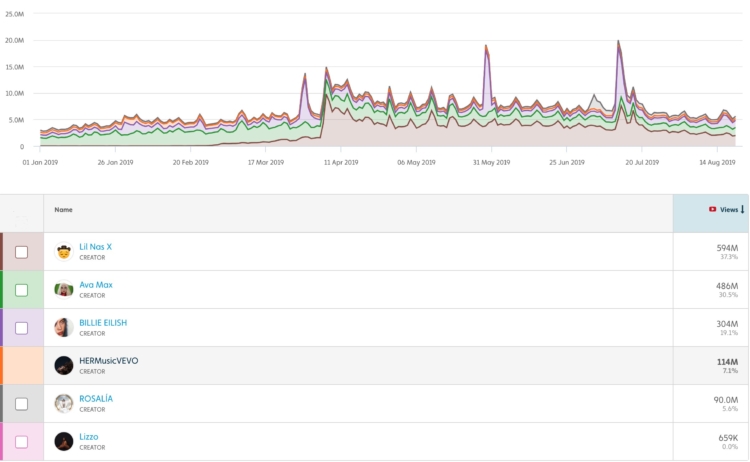The image size is (750, 462).
Task: Open the Lil Nas X creator link
Action: click(x=96, y=246)
